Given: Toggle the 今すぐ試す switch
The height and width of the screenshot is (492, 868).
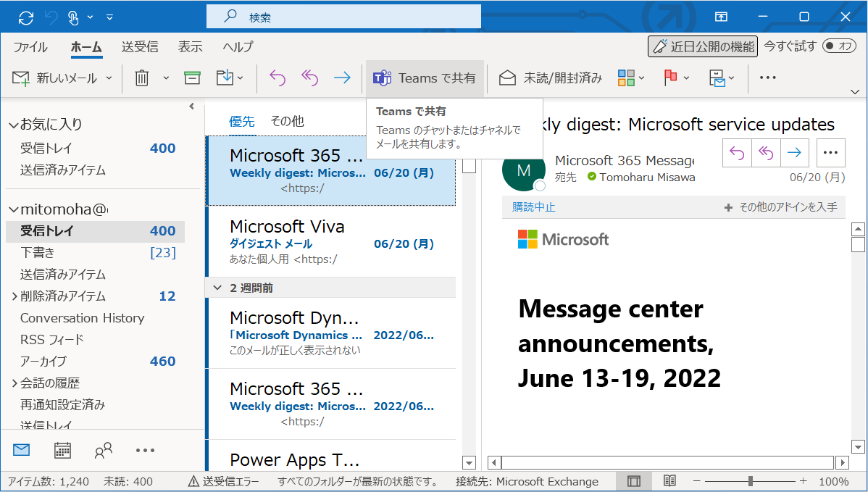Looking at the screenshot, I should click(x=839, y=46).
